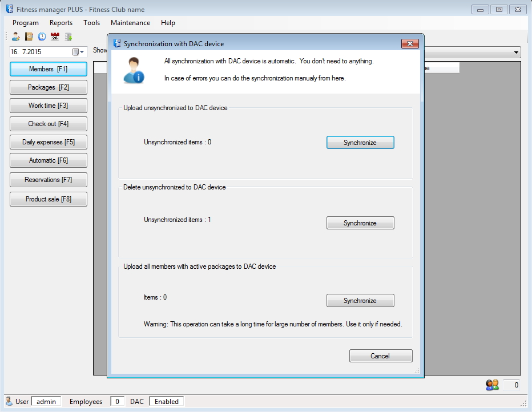Click the brown address book toolbar icon

click(29, 37)
